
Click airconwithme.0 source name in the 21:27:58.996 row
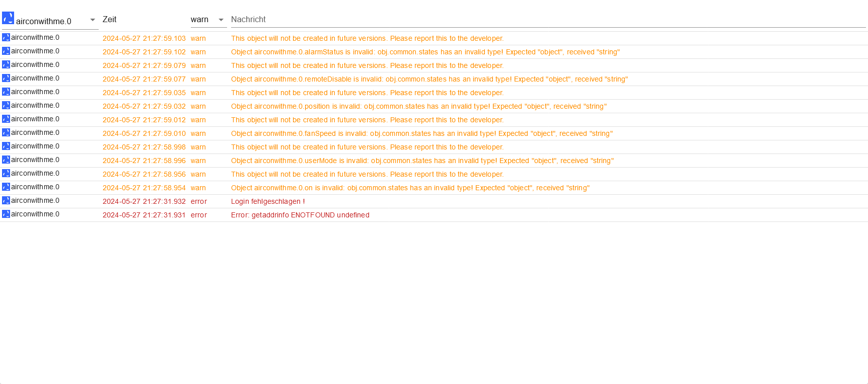tap(35, 160)
